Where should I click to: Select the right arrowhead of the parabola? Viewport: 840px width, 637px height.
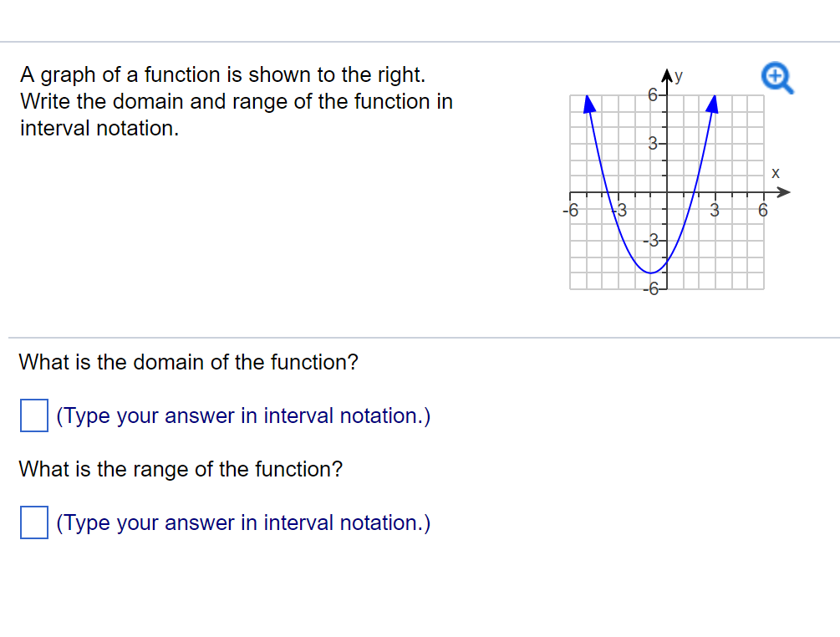point(711,104)
